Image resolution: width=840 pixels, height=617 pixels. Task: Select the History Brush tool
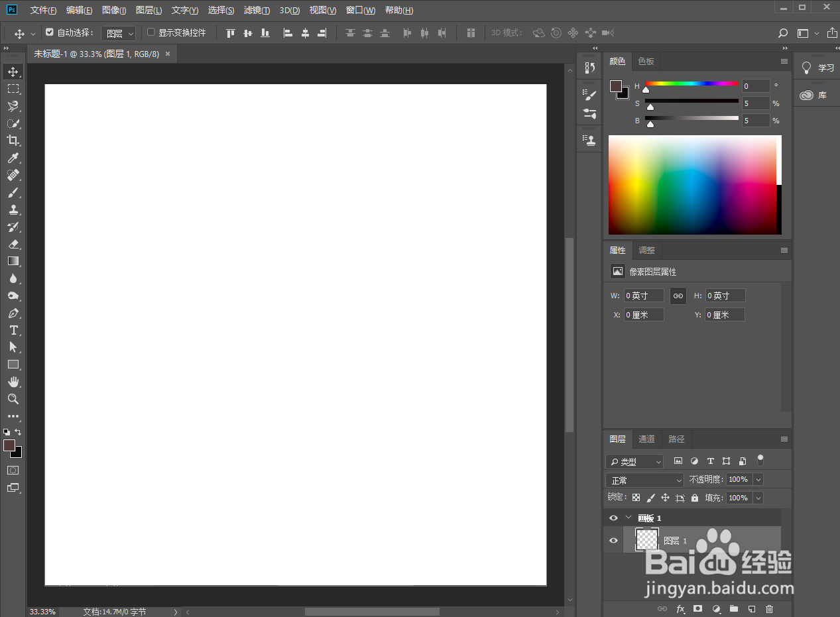pyautogui.click(x=13, y=227)
